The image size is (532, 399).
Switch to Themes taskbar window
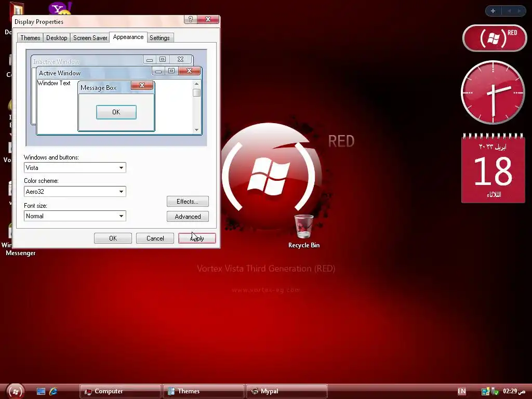coord(204,391)
